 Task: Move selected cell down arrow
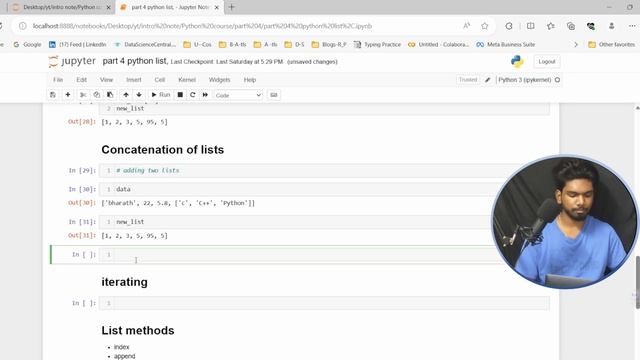[x=139, y=95]
